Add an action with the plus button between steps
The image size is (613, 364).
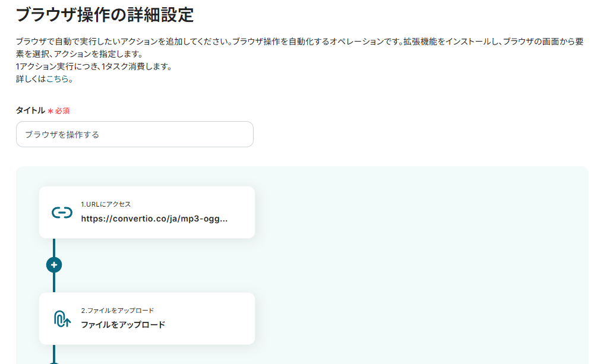(54, 265)
